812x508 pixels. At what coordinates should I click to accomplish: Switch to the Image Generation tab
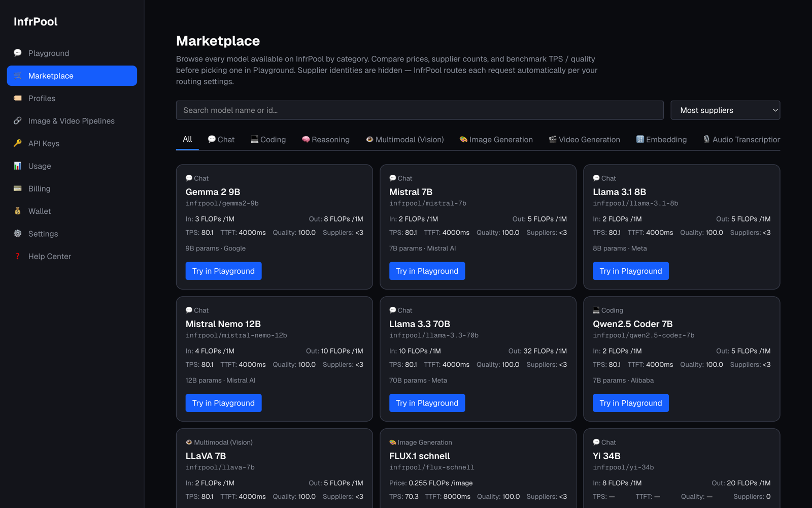[496, 139]
